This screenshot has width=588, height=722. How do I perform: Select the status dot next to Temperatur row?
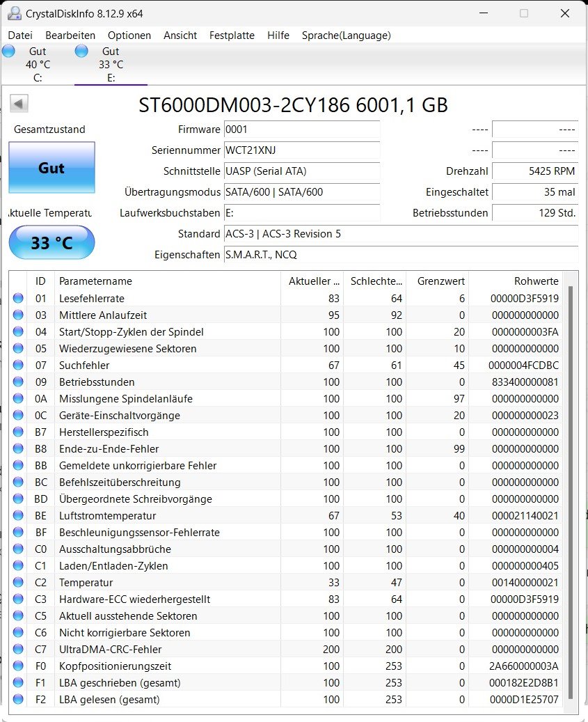pos(18,582)
